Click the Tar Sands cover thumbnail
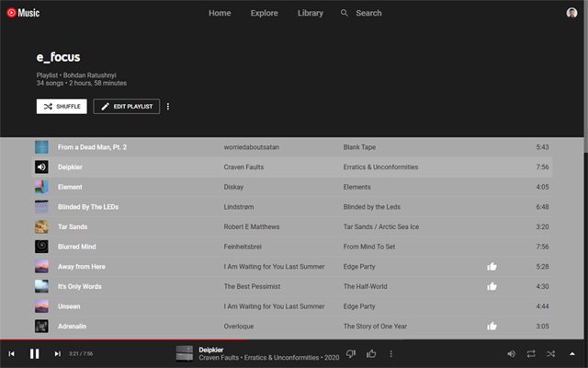 pos(41,227)
